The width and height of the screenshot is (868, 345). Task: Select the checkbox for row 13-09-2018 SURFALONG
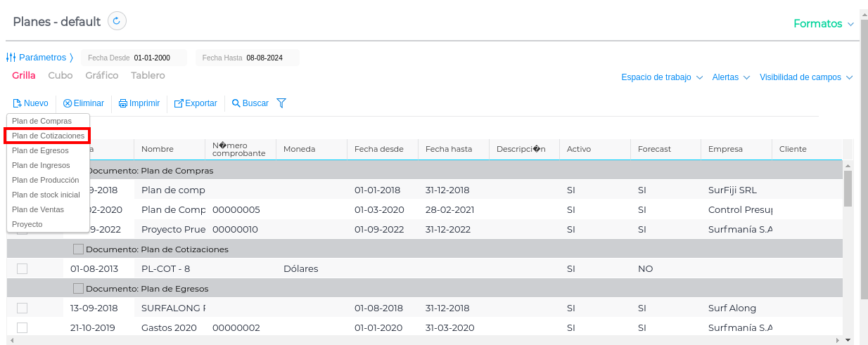click(22, 308)
